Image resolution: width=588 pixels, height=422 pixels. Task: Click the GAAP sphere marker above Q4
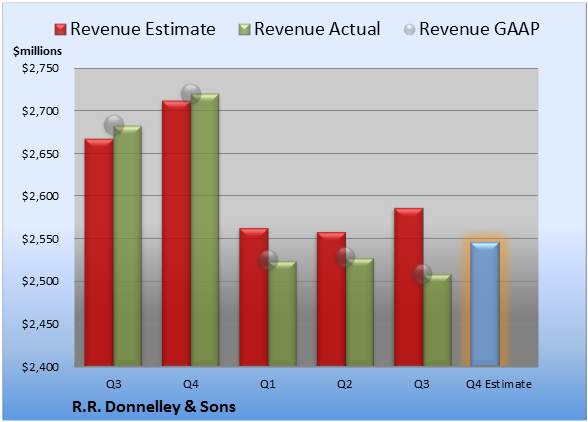coord(191,94)
